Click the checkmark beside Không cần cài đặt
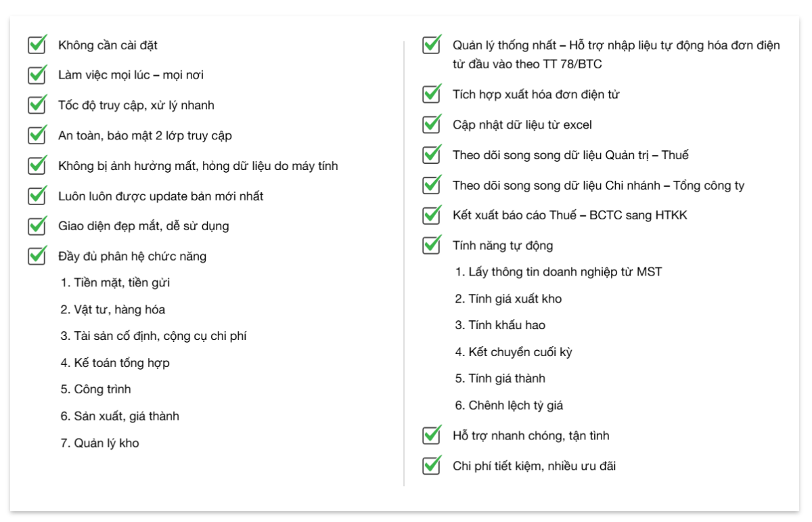Viewport: 812px width, 522px height. point(37,45)
